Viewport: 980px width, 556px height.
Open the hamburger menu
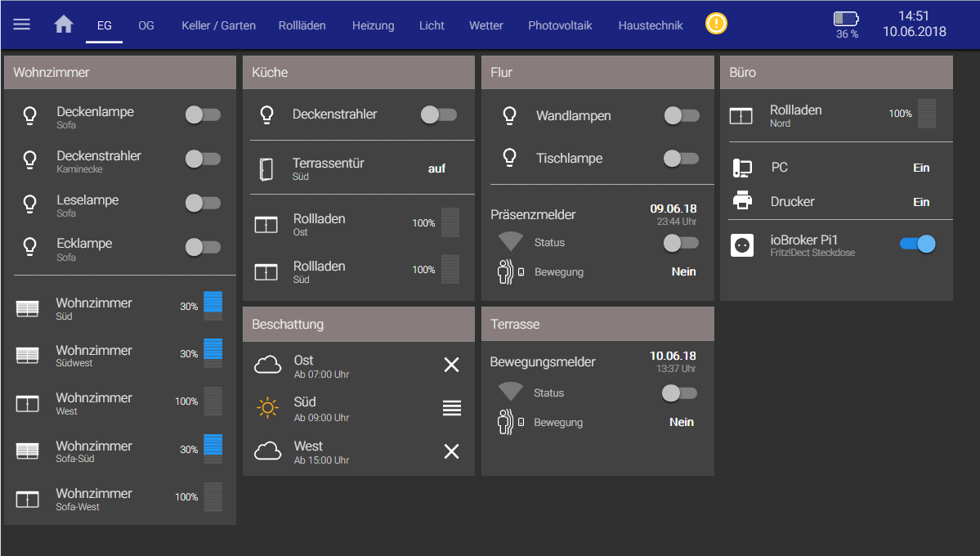pyautogui.click(x=22, y=25)
